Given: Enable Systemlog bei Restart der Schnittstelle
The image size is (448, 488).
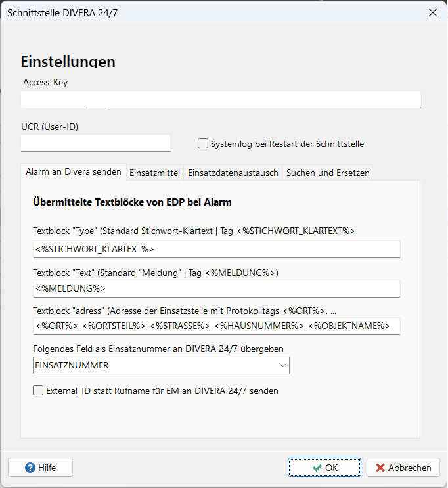Looking at the screenshot, I should click(203, 143).
